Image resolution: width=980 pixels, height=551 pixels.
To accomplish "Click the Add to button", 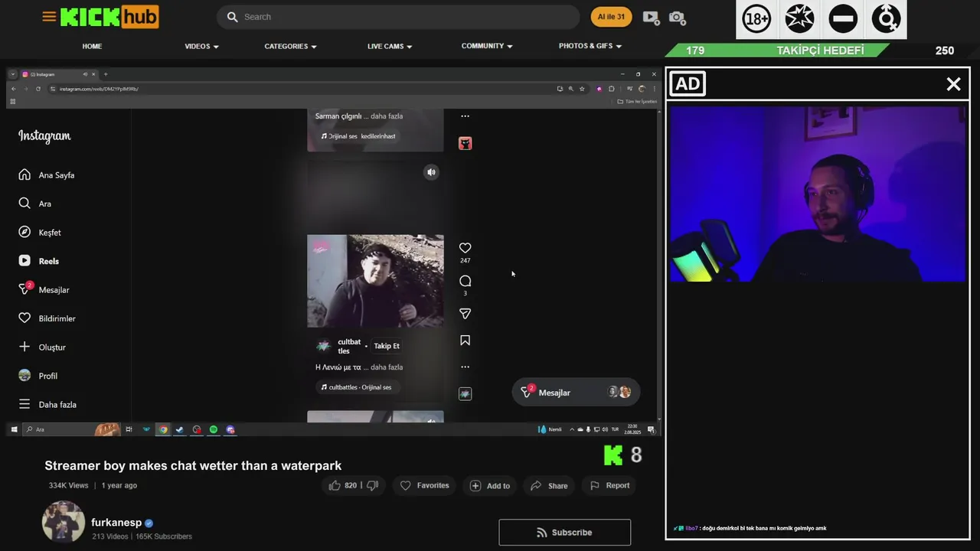I will pyautogui.click(x=490, y=485).
